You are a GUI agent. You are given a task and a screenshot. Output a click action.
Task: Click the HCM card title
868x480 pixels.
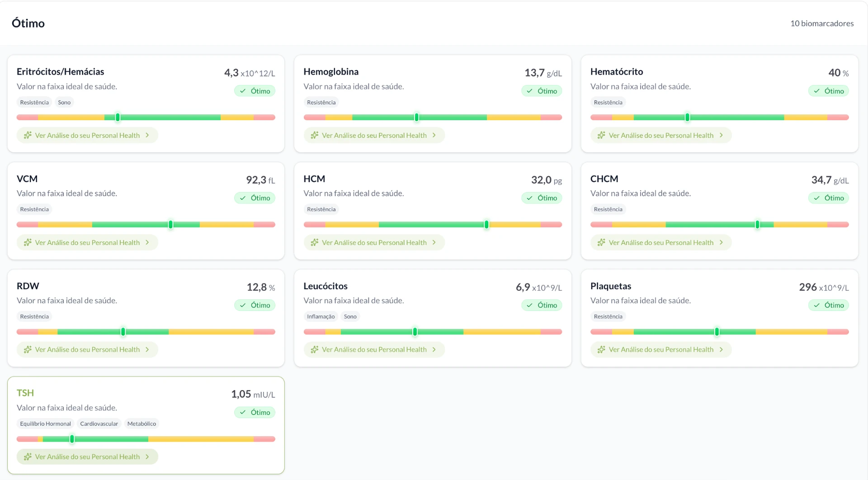click(314, 179)
